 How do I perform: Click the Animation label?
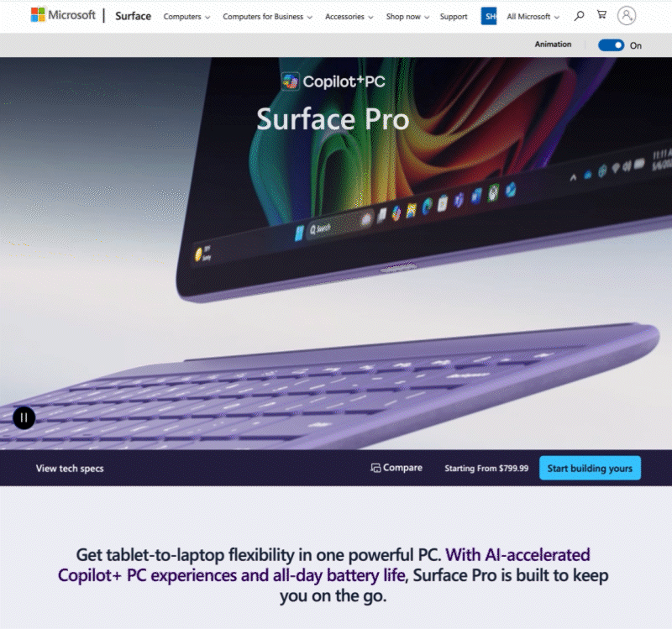click(x=553, y=45)
